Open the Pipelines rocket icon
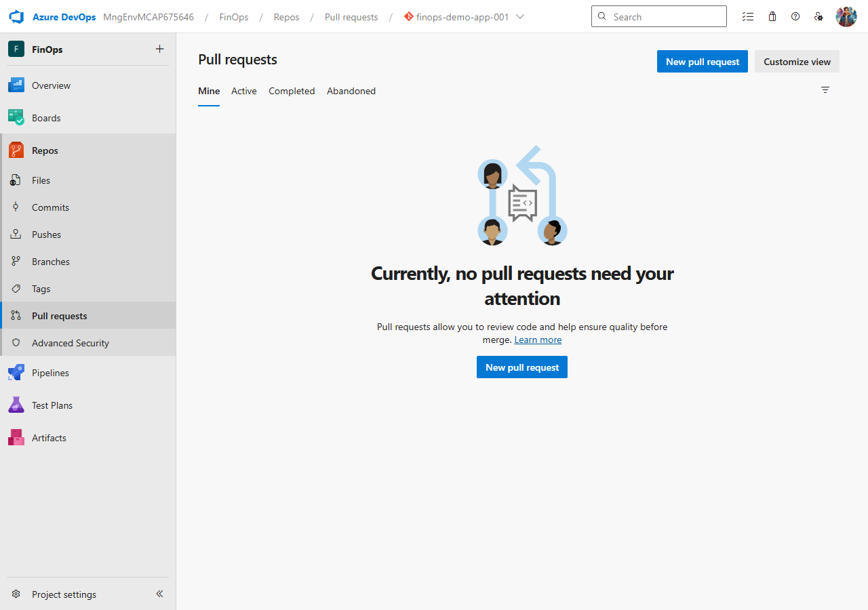Screen dimensions: 868x610 point(16,373)
